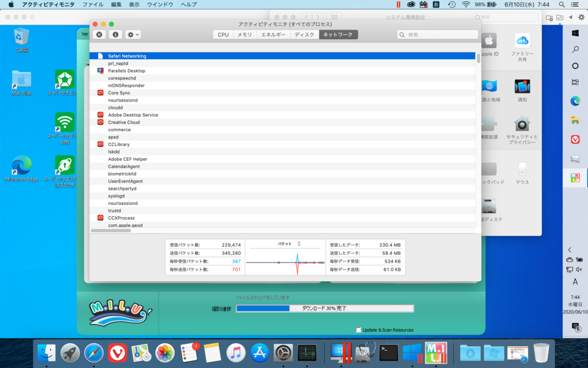
Task: Launch Safari from the Dock
Action: [x=94, y=352]
